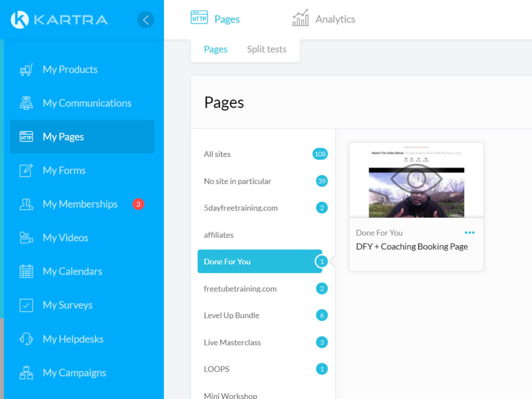532x399 pixels.
Task: Click the Analytics chart icon
Action: pos(300,18)
